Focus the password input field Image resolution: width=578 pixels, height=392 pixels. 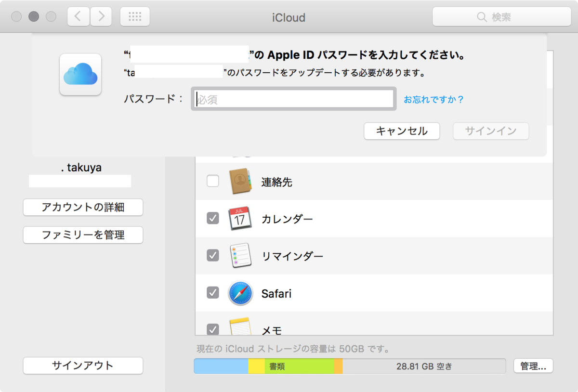pos(294,99)
